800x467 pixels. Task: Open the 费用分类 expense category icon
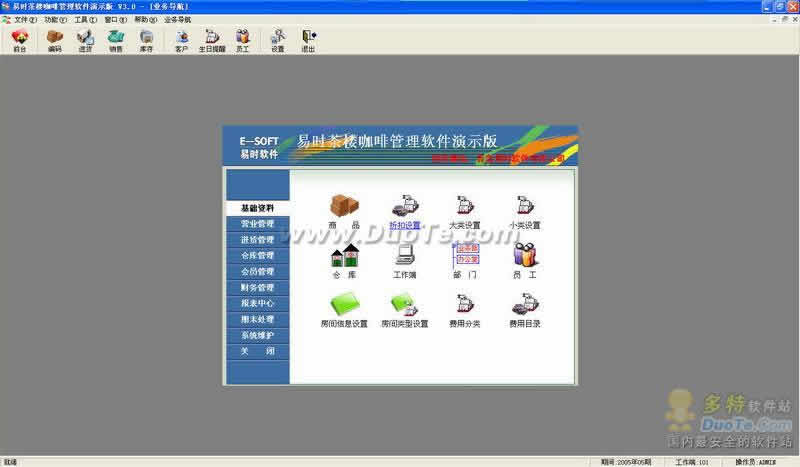(465, 305)
